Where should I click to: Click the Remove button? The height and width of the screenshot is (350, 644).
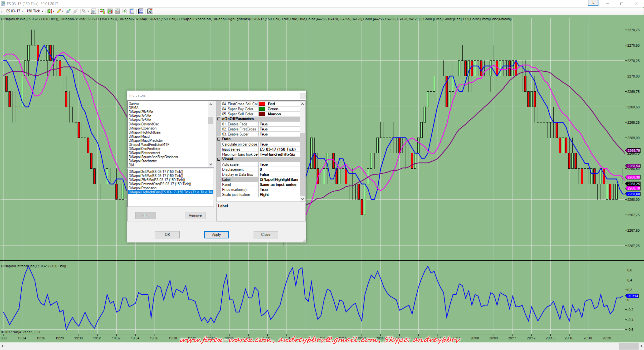click(195, 216)
